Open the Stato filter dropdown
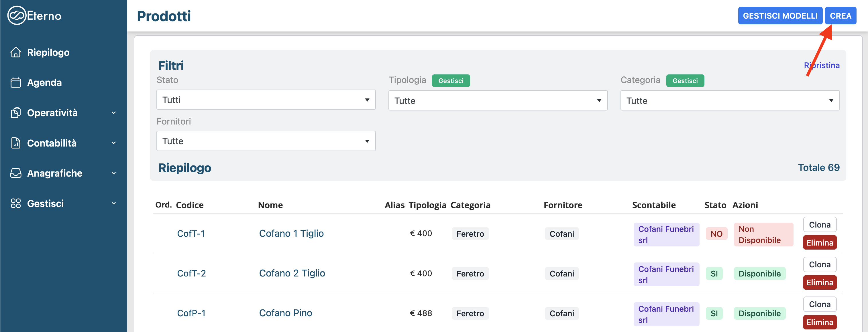868x332 pixels. [266, 100]
